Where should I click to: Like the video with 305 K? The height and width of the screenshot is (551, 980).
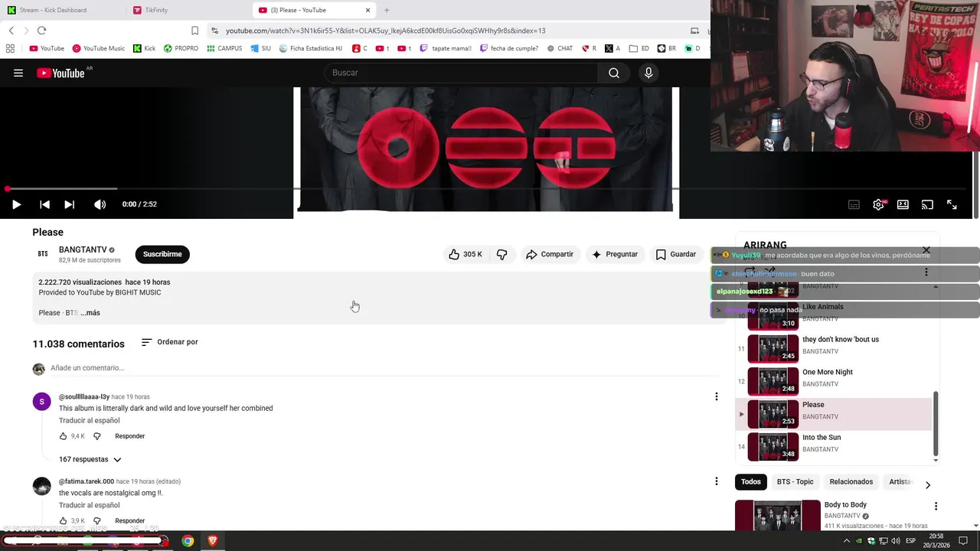coord(465,254)
